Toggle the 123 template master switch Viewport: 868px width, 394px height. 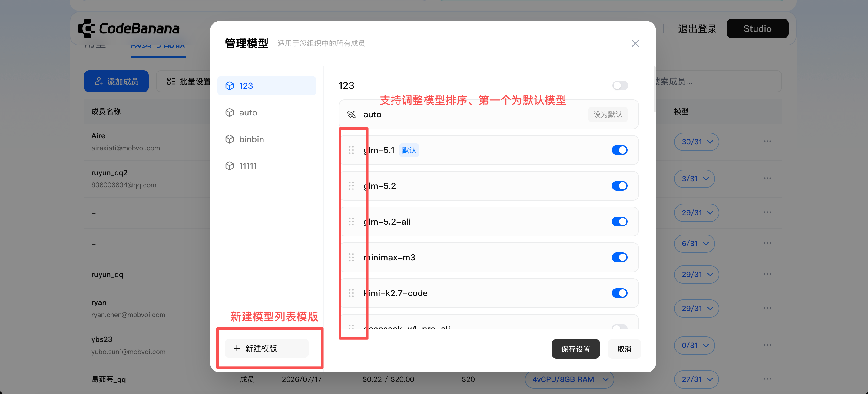[x=620, y=85]
